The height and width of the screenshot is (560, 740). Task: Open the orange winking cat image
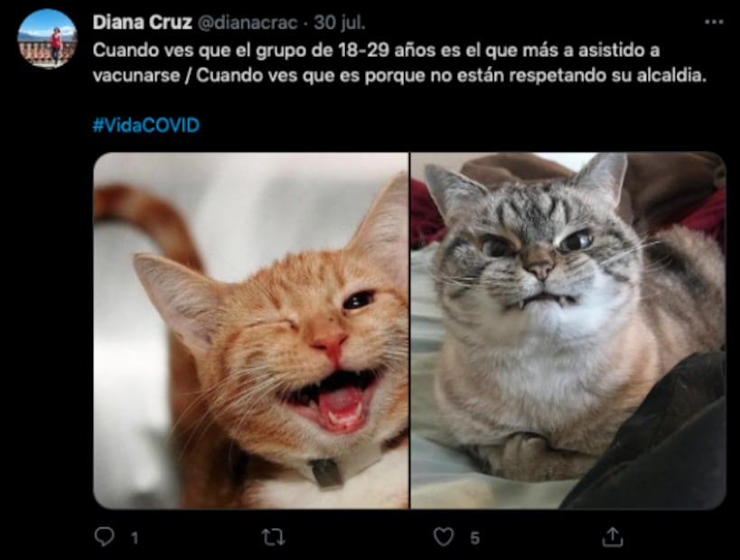[x=251, y=331]
